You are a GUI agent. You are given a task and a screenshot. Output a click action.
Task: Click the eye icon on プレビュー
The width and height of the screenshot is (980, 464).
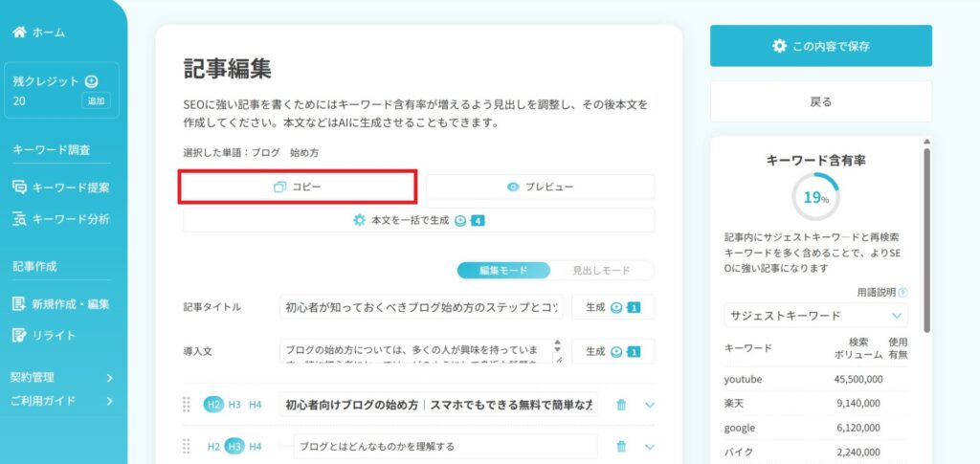coord(513,187)
